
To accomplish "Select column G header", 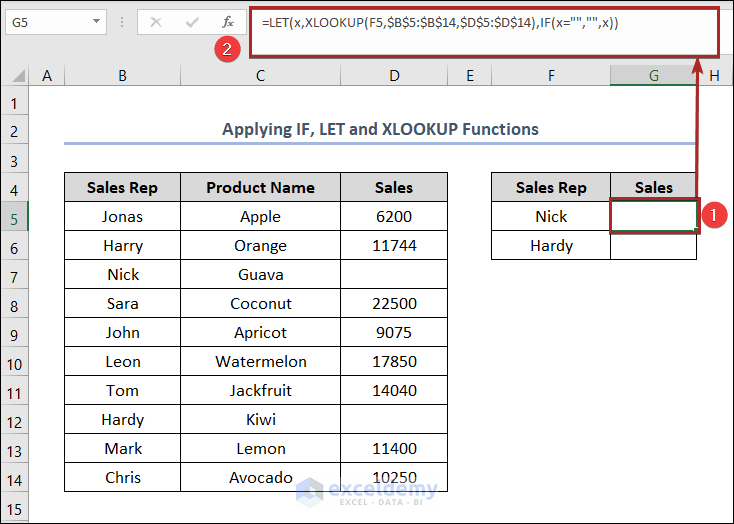I will coord(653,75).
